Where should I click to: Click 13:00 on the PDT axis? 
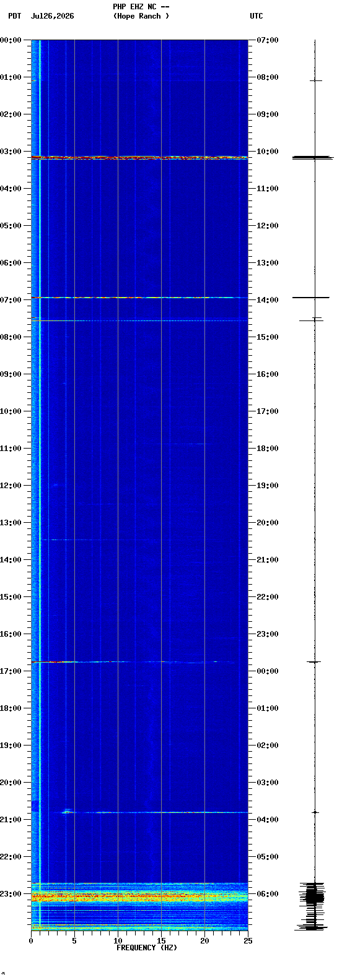pyautogui.click(x=11, y=523)
